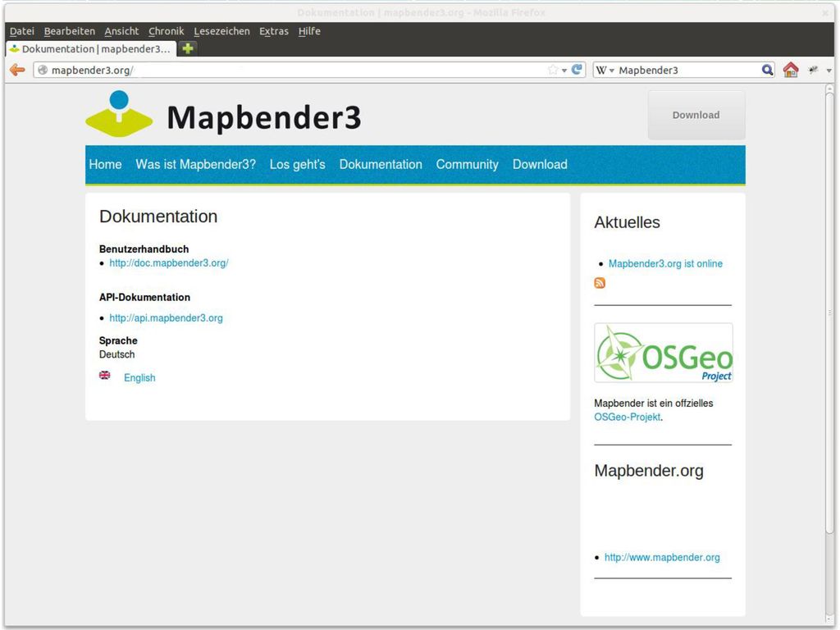Open the Datei menu

[x=22, y=31]
